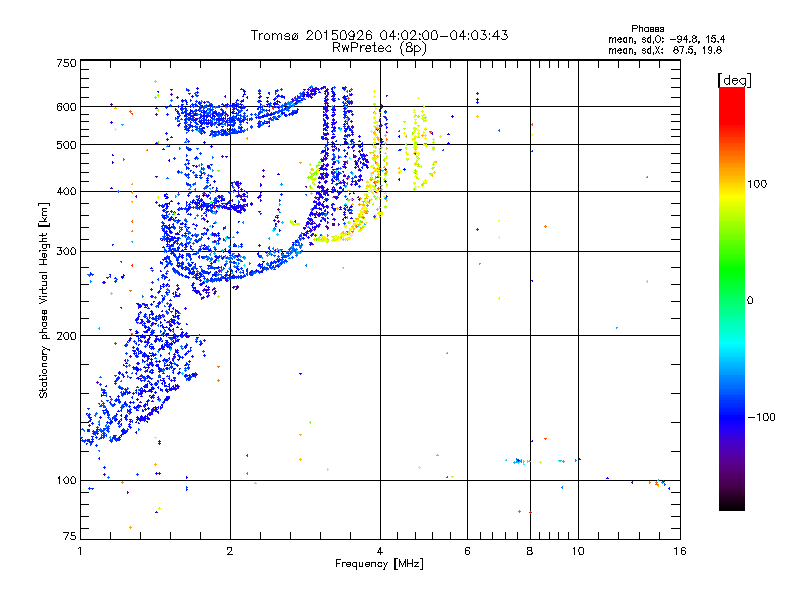Screen dimensions: 800x600
Task: Click the y-axis tick label '300'
Action: click(x=66, y=252)
